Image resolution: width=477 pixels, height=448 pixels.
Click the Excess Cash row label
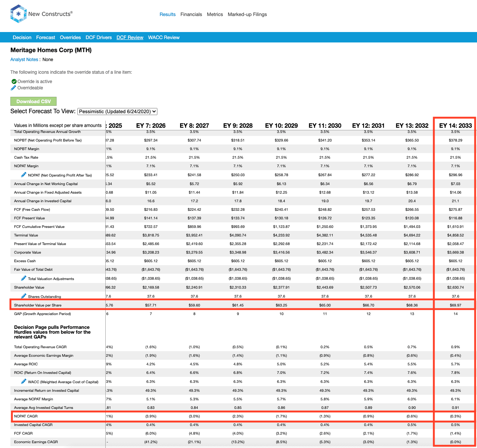(25, 261)
